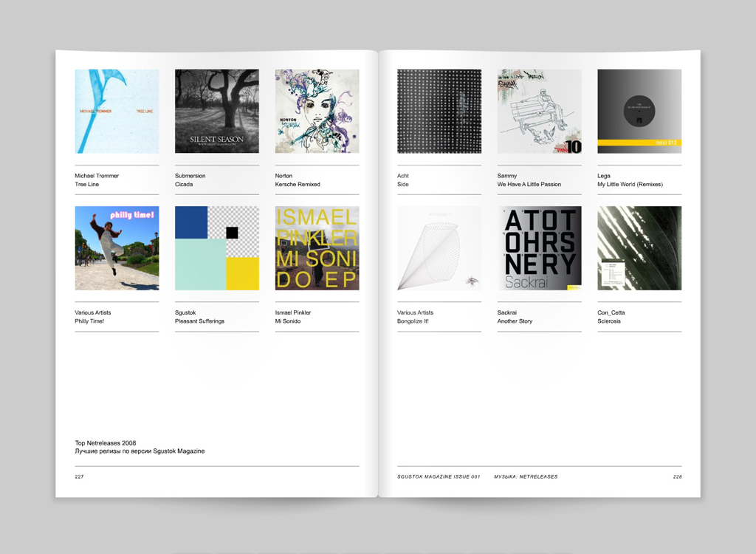Screen dimensions: 756x554
Task: Click the caption title Mi Sonido
Action: coord(288,321)
